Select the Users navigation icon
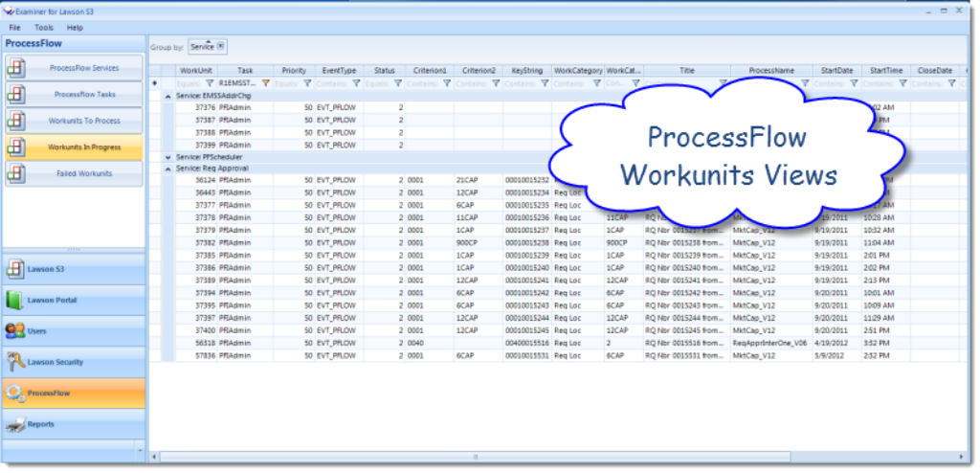The image size is (980, 473). click(15, 331)
